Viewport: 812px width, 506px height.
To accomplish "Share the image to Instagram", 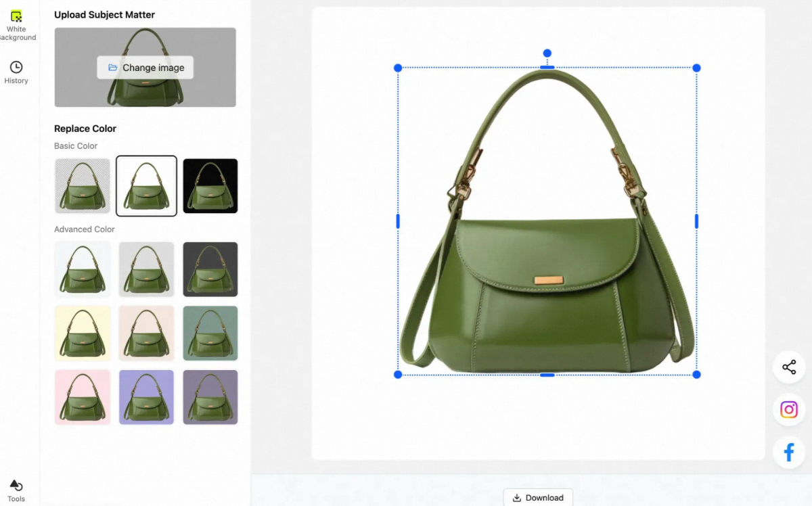I will [x=789, y=409].
